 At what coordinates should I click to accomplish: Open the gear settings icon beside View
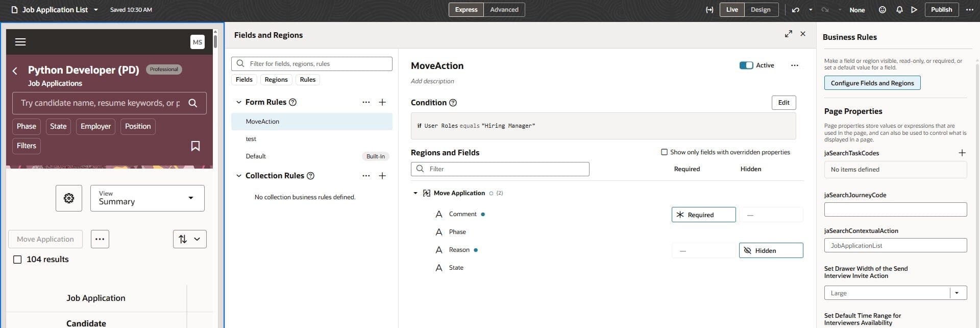click(x=69, y=198)
